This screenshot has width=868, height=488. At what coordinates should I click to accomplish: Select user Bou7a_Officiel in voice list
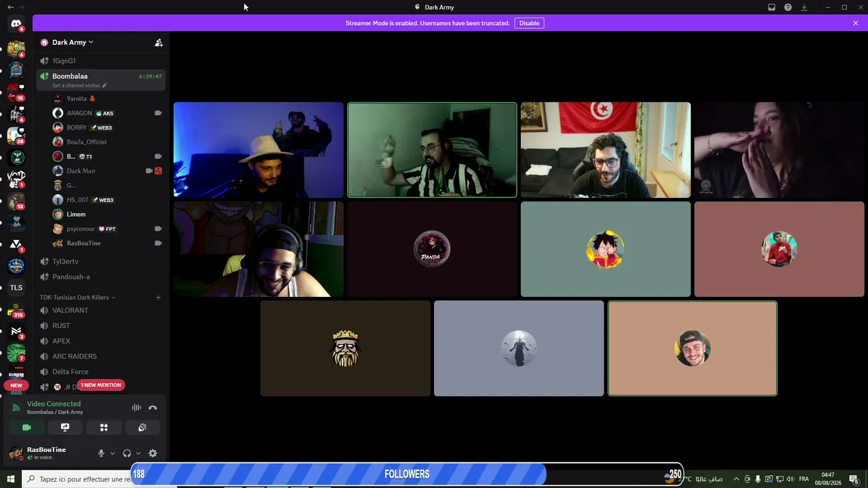tap(108, 142)
